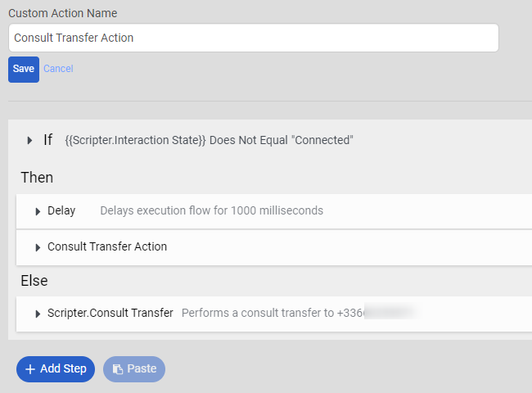Click the plus icon on Add Step
Image resolution: width=532 pixels, height=393 pixels.
pyautogui.click(x=30, y=369)
